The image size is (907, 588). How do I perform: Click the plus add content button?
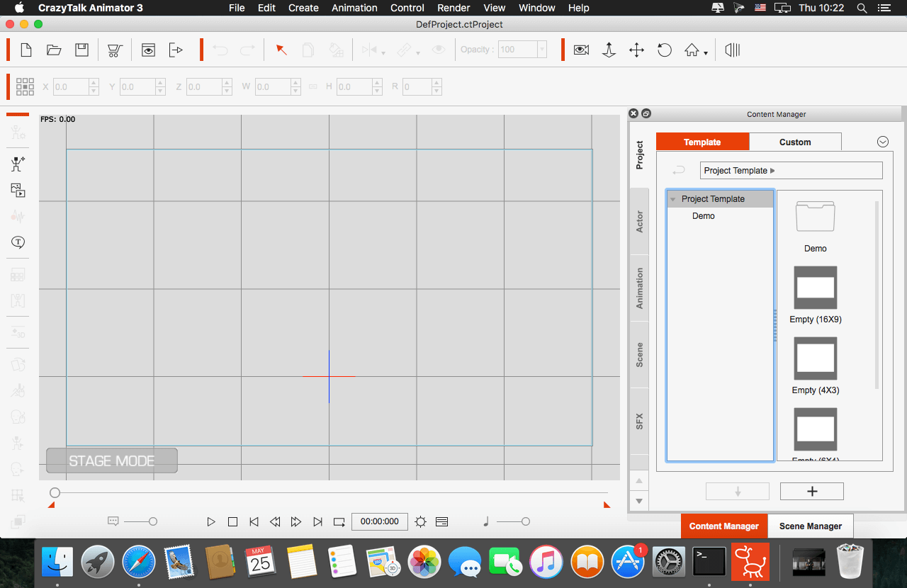pos(812,492)
